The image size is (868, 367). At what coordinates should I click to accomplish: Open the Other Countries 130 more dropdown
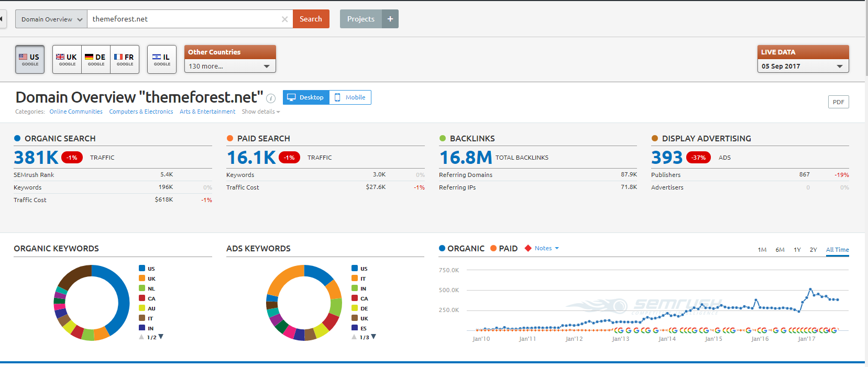(230, 66)
